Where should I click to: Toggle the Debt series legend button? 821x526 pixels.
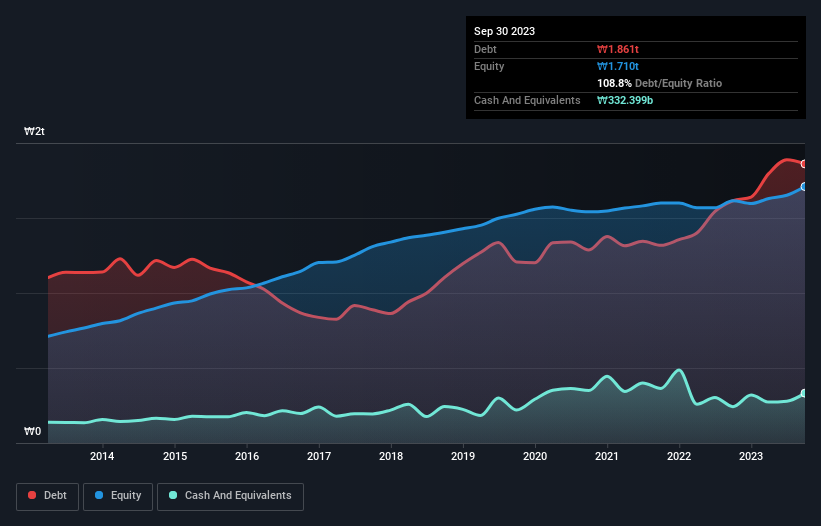48,496
